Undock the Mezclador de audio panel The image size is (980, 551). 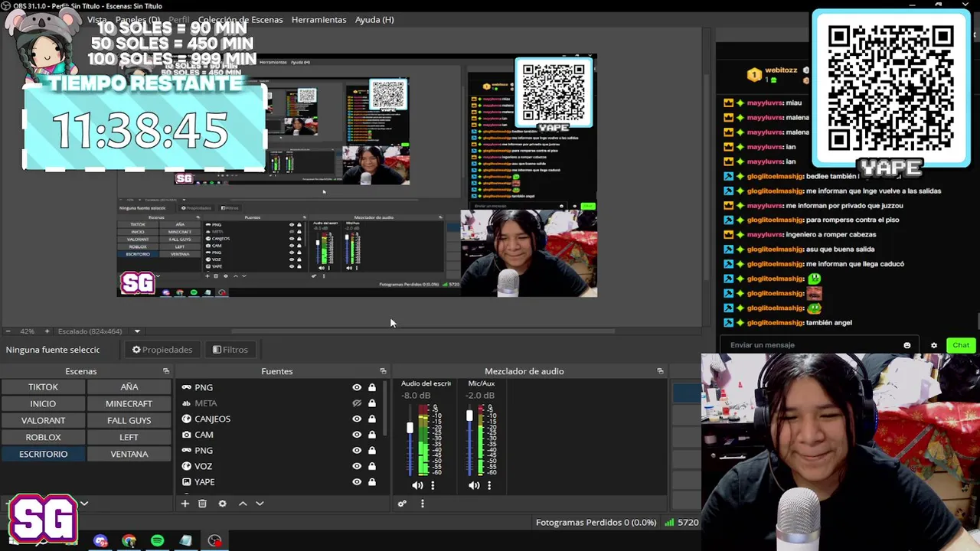[661, 371]
